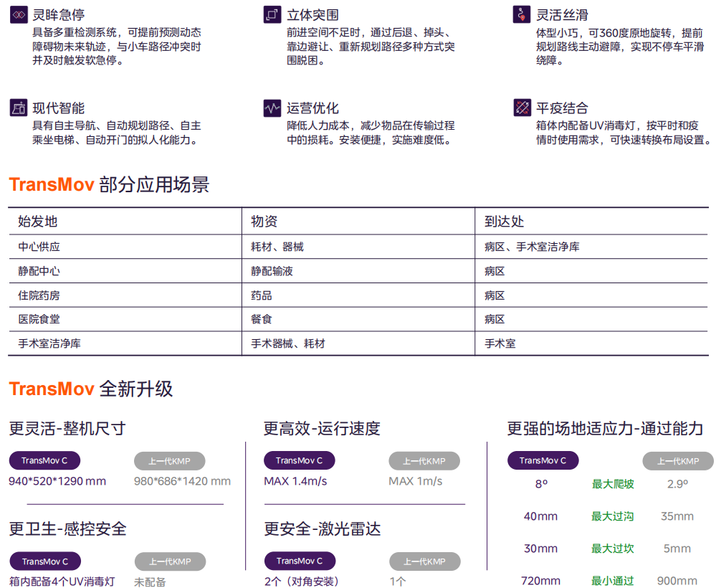The width and height of the screenshot is (721, 588).
Task: Select the 720mm passage width value
Action: (x=540, y=581)
